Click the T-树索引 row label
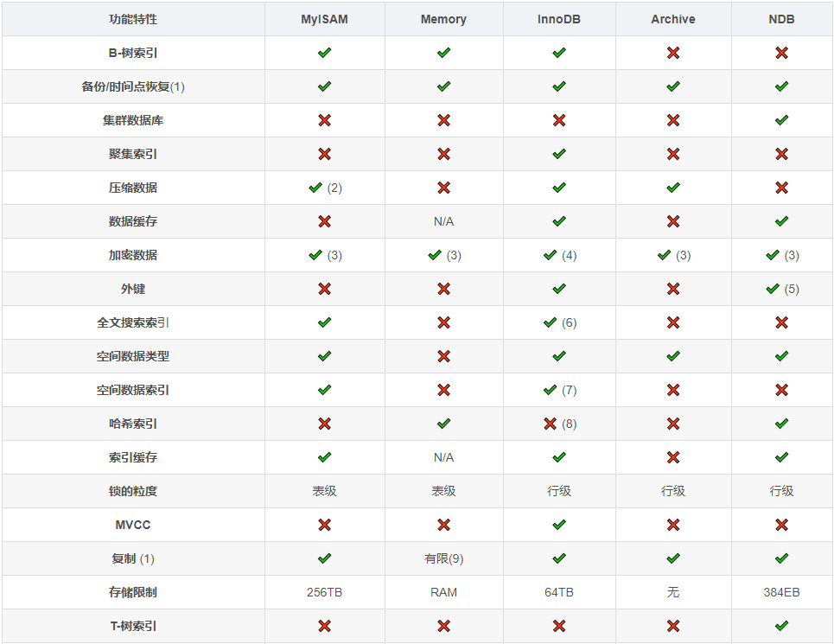 133,626
